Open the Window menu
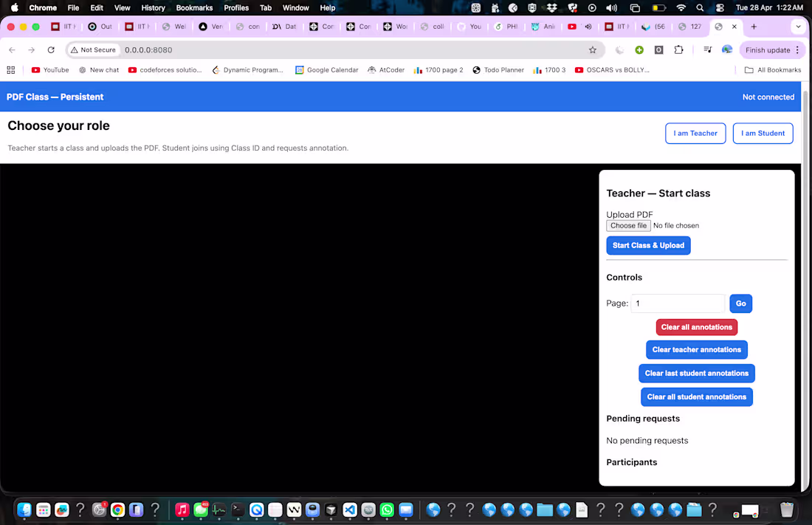Screen dimensions: 812x525 point(295,8)
